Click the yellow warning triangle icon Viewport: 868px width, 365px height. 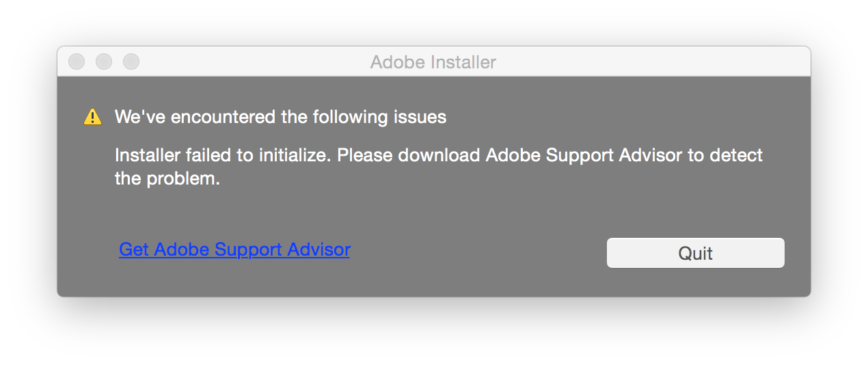point(92,118)
